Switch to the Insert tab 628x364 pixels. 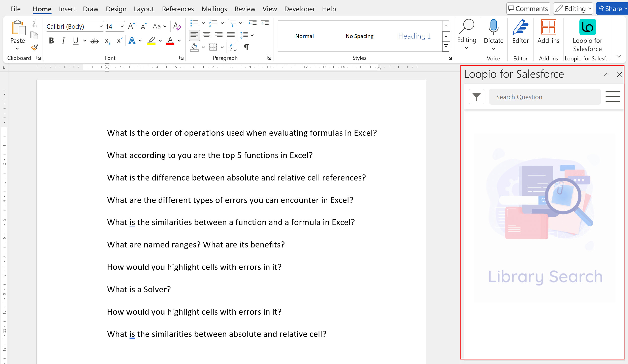67,9
